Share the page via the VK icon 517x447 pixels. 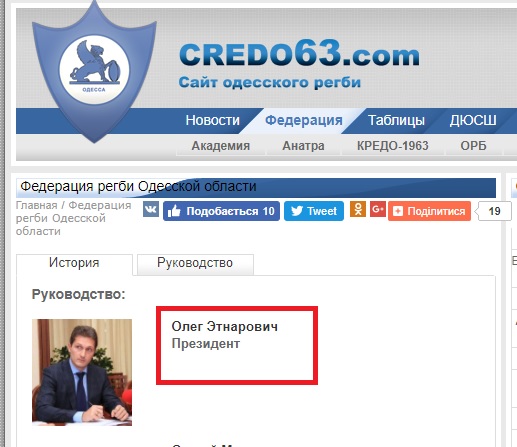151,209
